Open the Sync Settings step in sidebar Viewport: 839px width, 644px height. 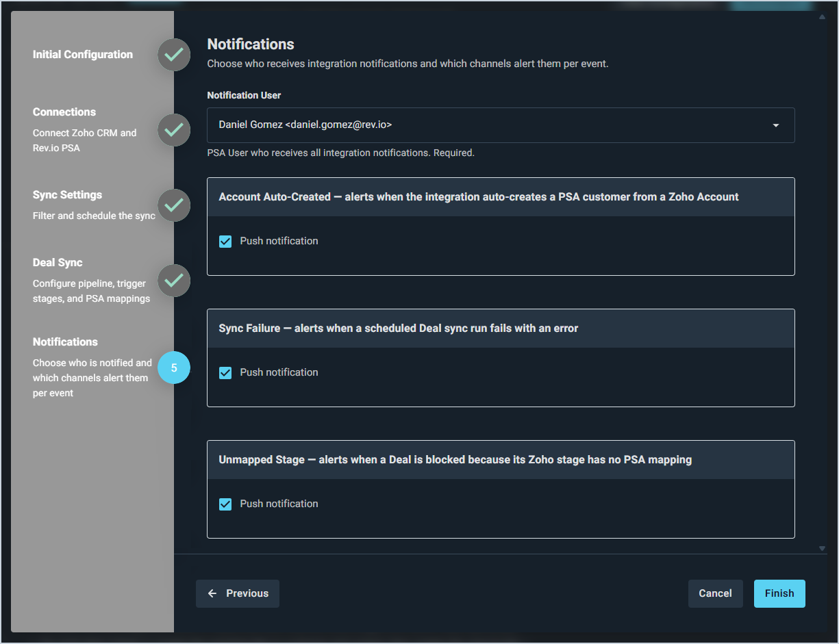point(67,195)
